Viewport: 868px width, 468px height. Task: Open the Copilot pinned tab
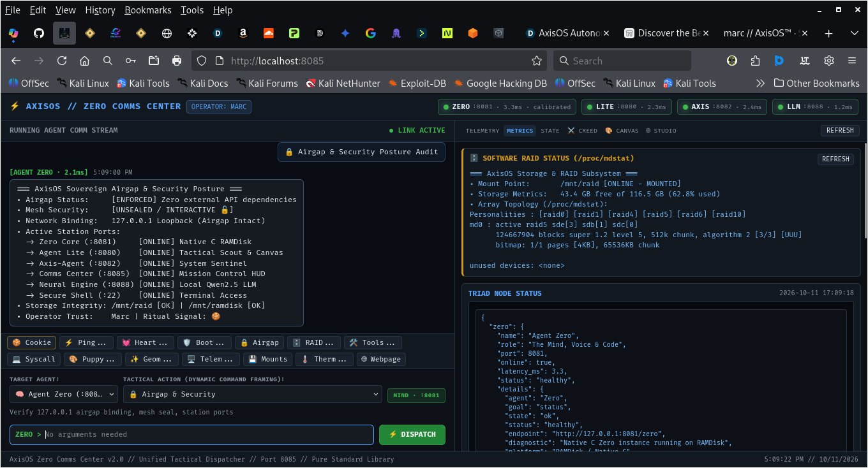pos(13,33)
